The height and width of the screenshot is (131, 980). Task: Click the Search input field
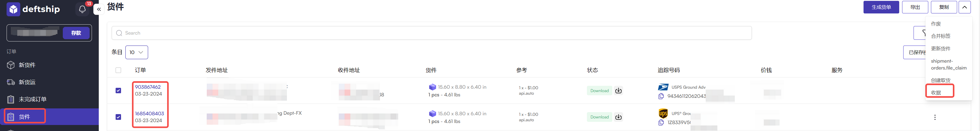pos(431,33)
